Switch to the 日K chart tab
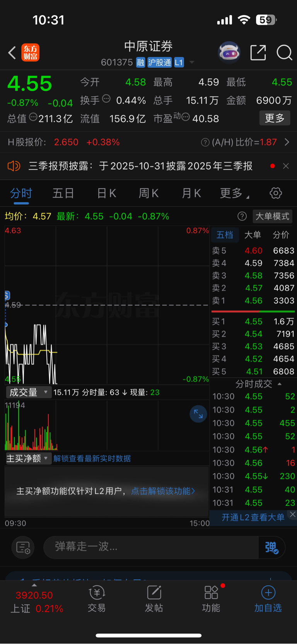Screen dimensions: 297x644 pyautogui.click(x=107, y=193)
